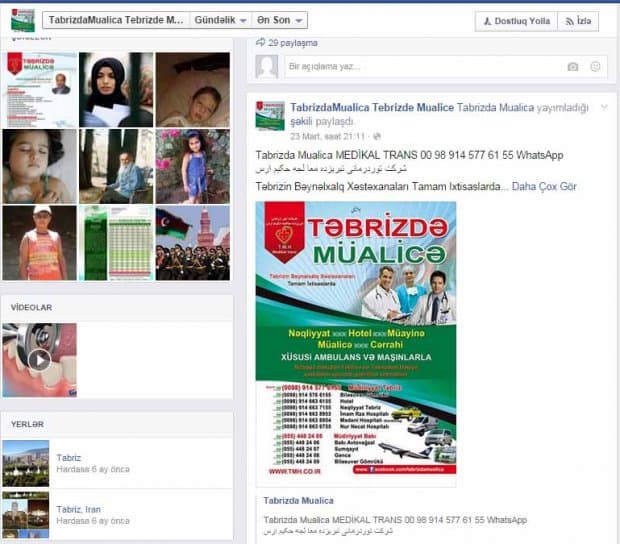Screen dimensions: 620x544
Task: Open the green table document photo thumbnail
Action: (x=116, y=243)
